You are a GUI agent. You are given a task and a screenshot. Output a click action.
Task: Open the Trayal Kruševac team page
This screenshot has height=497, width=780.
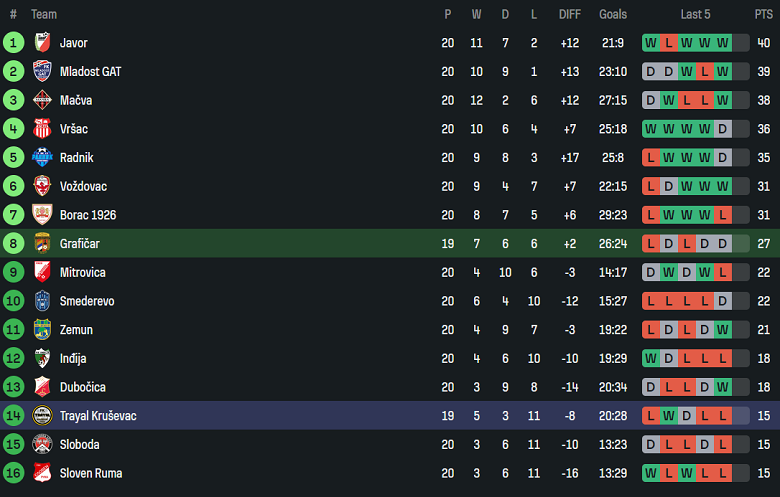[98, 416]
